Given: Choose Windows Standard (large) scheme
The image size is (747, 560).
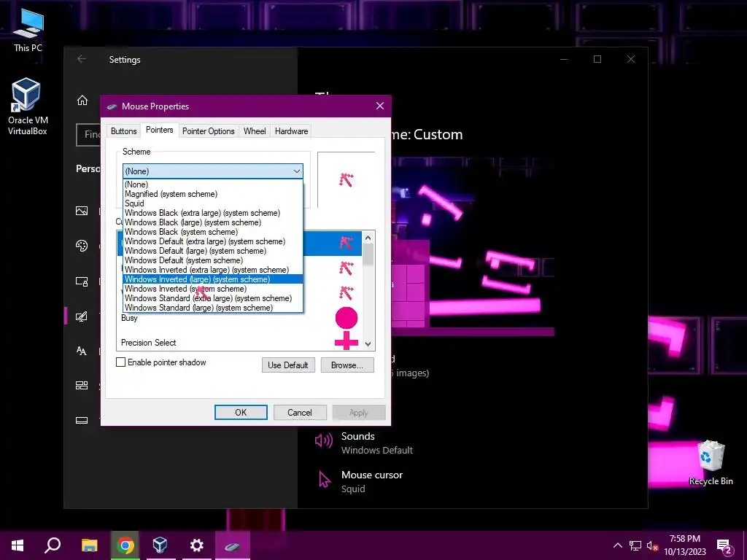Looking at the screenshot, I should [x=212, y=308].
